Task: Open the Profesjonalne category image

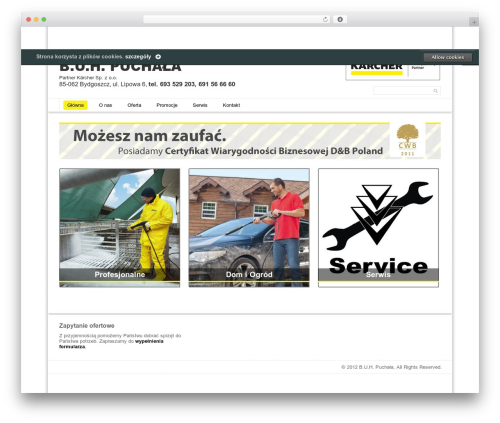Action: (x=120, y=228)
